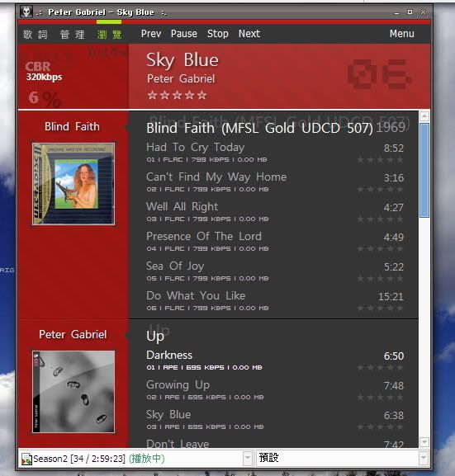Viewport: 455px width, 476px height.
Task: Select the Up album header
Action: coord(155,337)
